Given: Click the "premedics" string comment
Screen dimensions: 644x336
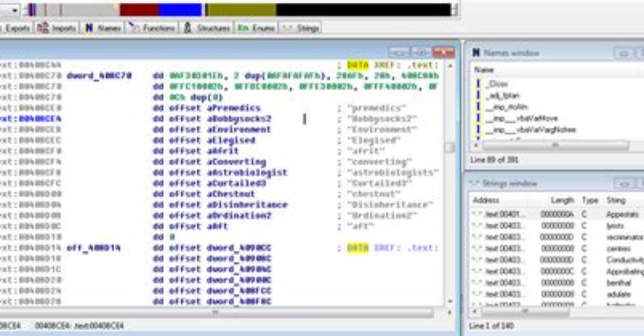Looking at the screenshot, I should click(377, 108).
